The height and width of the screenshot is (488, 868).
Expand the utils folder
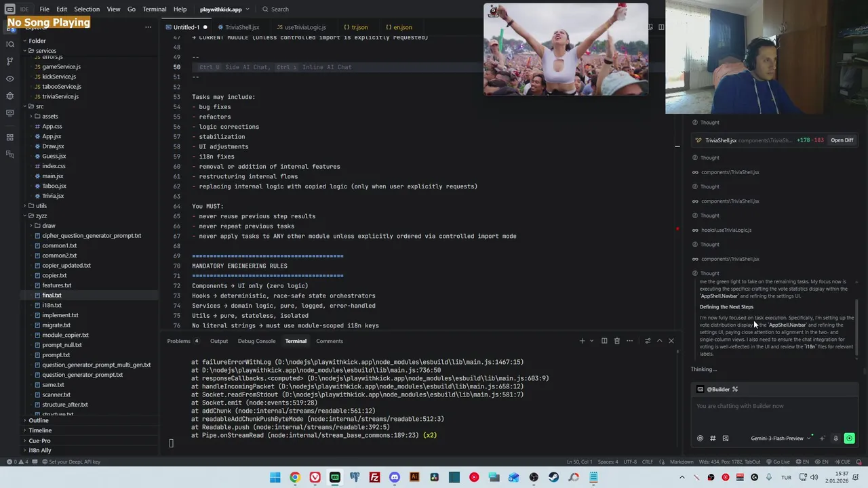pos(41,206)
